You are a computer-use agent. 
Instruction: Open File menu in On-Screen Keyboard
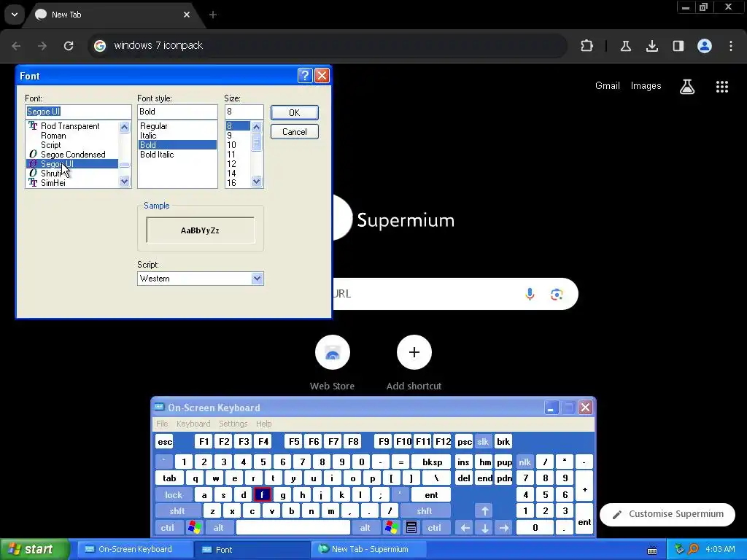coord(162,424)
